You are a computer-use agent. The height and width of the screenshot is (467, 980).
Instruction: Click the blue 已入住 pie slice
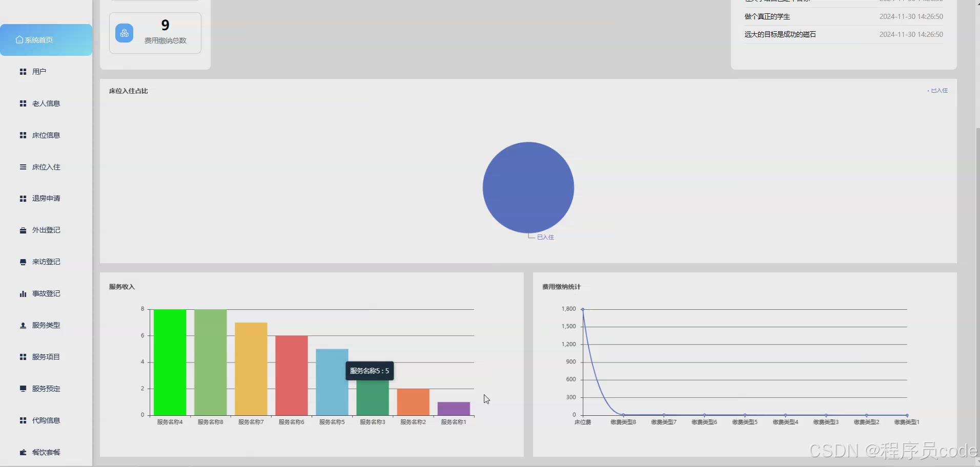pyautogui.click(x=528, y=187)
